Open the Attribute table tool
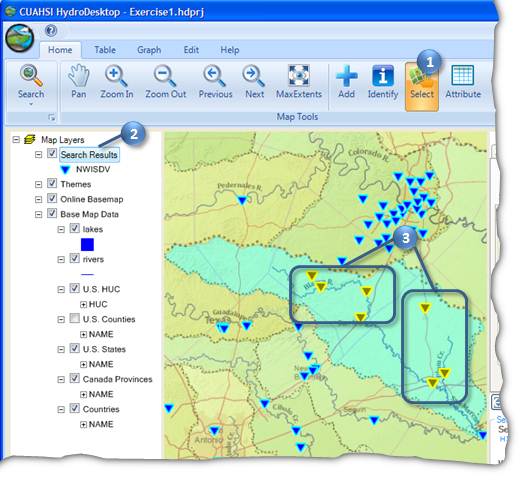 pos(463,81)
